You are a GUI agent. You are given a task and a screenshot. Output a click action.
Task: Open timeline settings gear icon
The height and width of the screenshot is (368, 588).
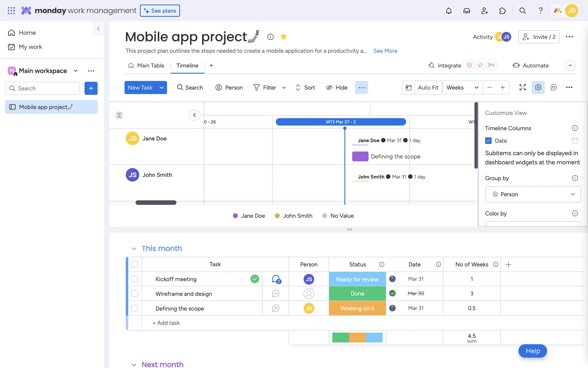coord(538,87)
